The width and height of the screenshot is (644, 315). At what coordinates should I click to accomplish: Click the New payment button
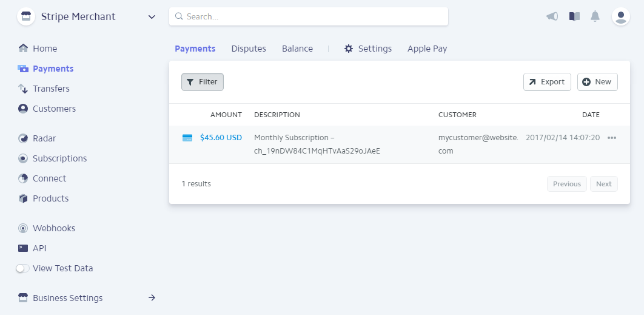coord(597,82)
